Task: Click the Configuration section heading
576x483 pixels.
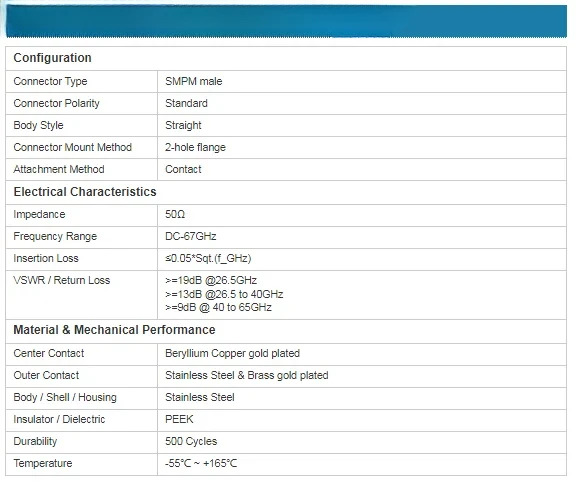Action: [x=52, y=58]
